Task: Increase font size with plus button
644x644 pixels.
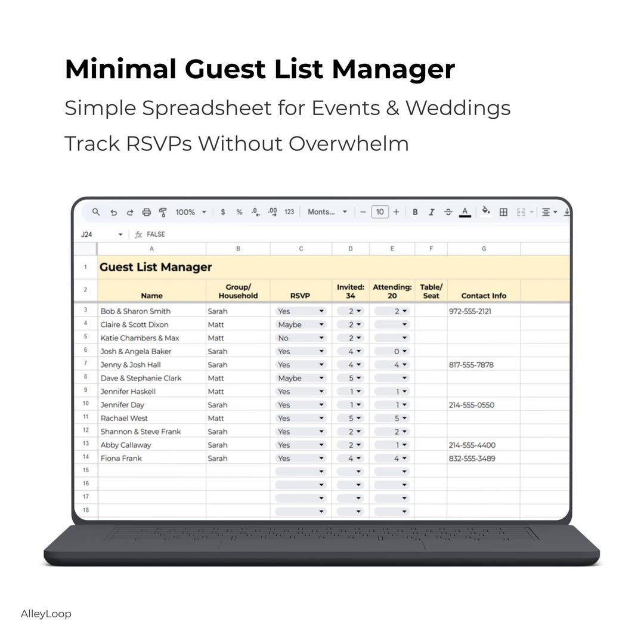Action: 396,212
